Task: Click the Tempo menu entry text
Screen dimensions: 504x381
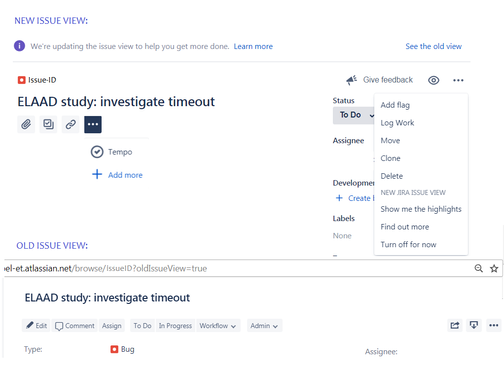Action: click(x=120, y=152)
